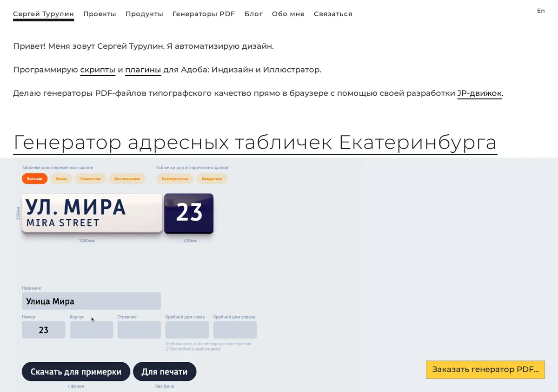This screenshot has height=392, width=558.
Task: Choose the Для подъездов plate option
Action: click(127, 179)
